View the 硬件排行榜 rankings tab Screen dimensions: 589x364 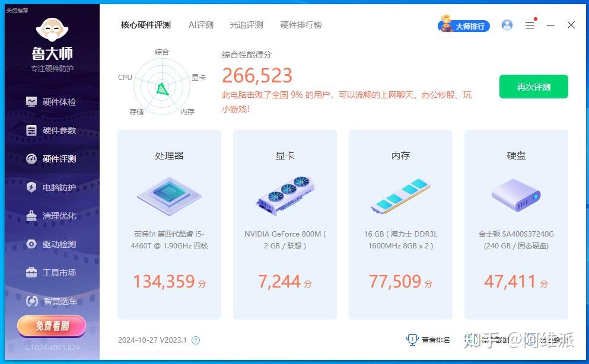coord(301,25)
